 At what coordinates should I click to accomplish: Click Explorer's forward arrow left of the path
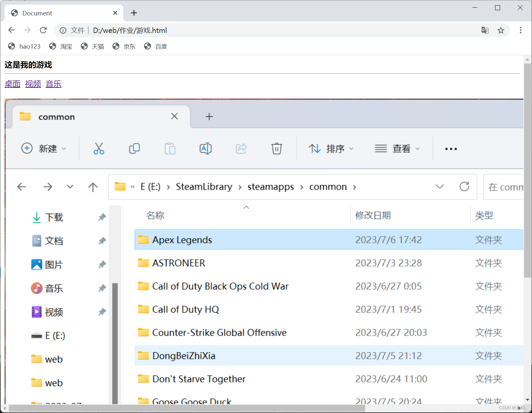48,187
